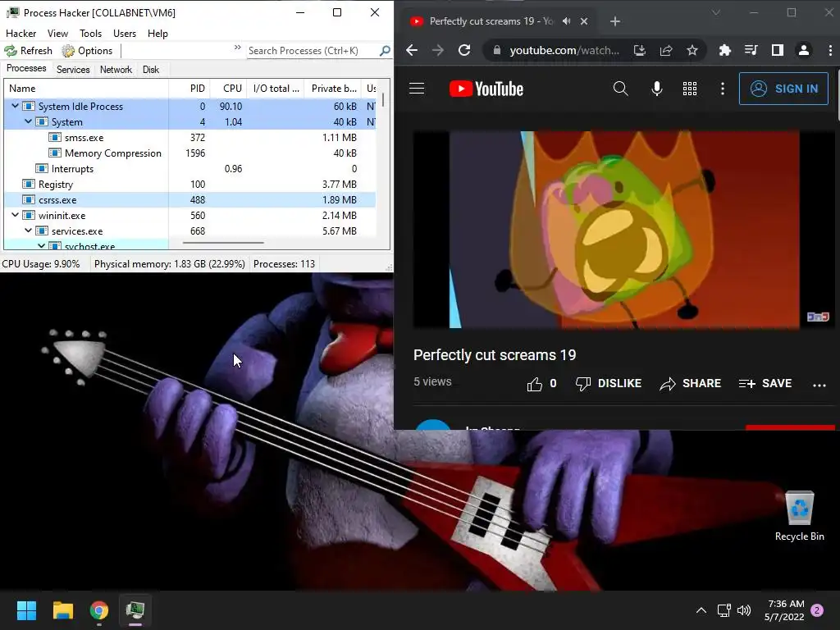Collapse the System process node
This screenshot has width=840, height=630.
coord(29,121)
